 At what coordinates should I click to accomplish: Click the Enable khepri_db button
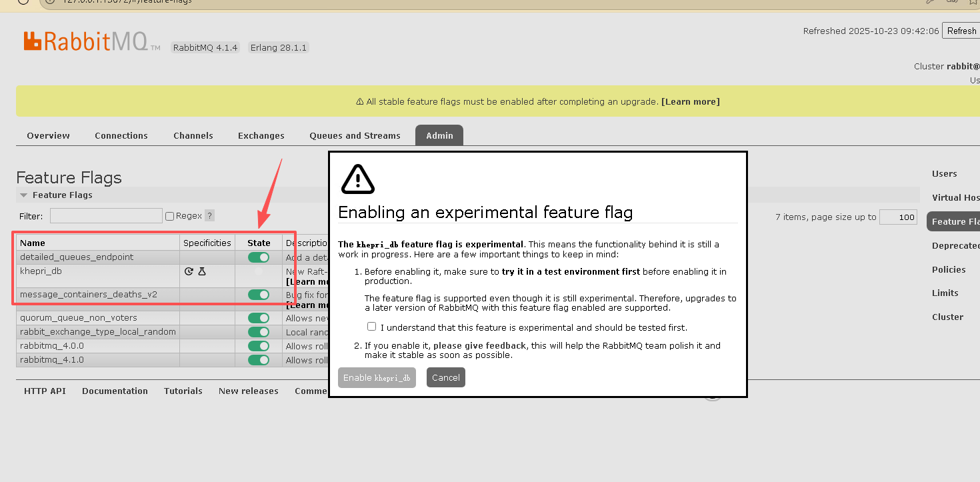(x=377, y=377)
